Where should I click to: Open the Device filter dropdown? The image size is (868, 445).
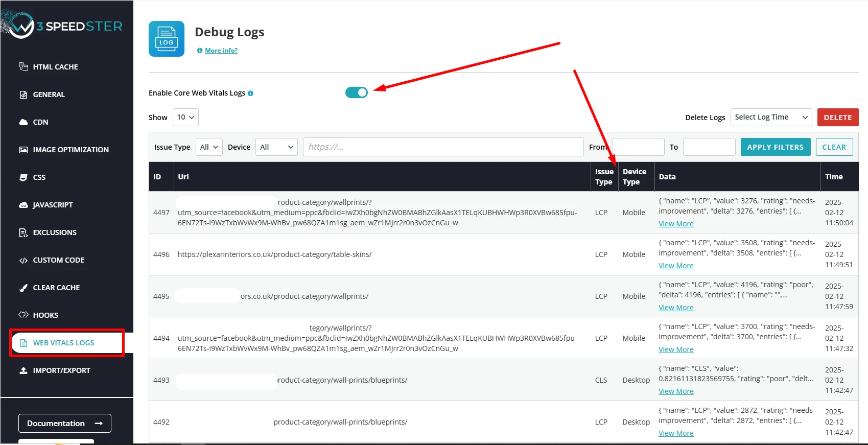276,147
